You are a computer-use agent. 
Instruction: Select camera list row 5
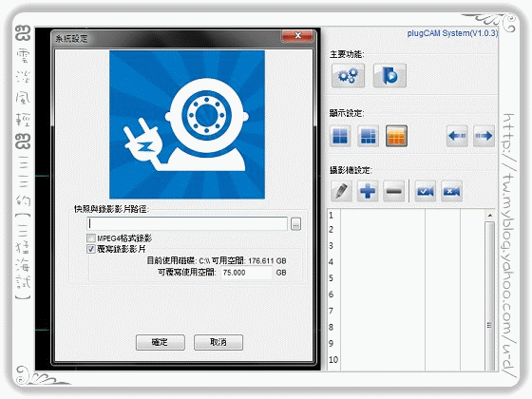tap(406, 278)
